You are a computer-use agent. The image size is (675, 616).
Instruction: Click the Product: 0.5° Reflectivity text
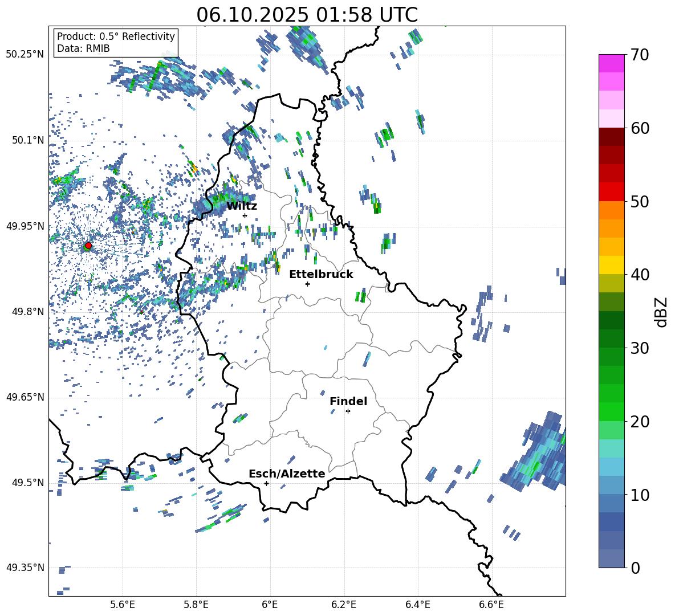(116, 36)
